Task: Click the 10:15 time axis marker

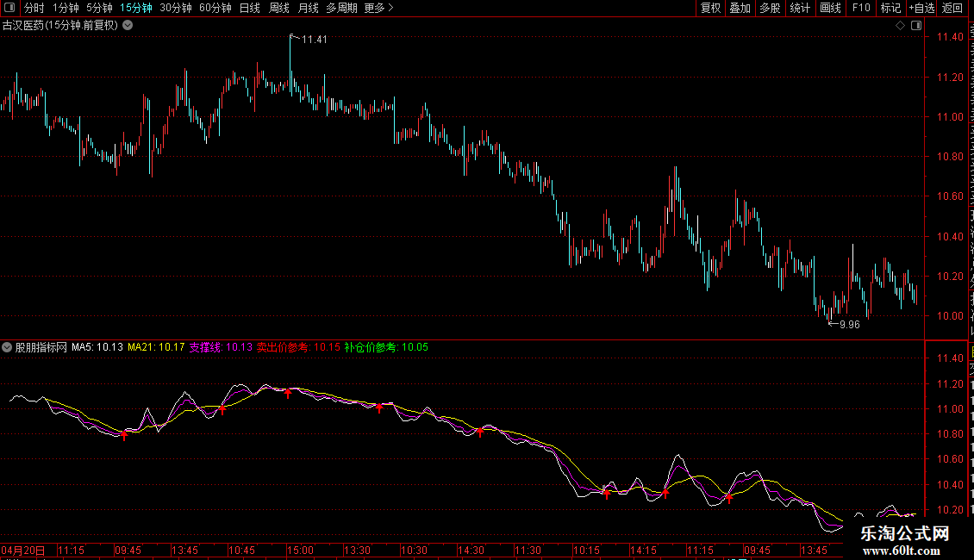Action: 586,551
